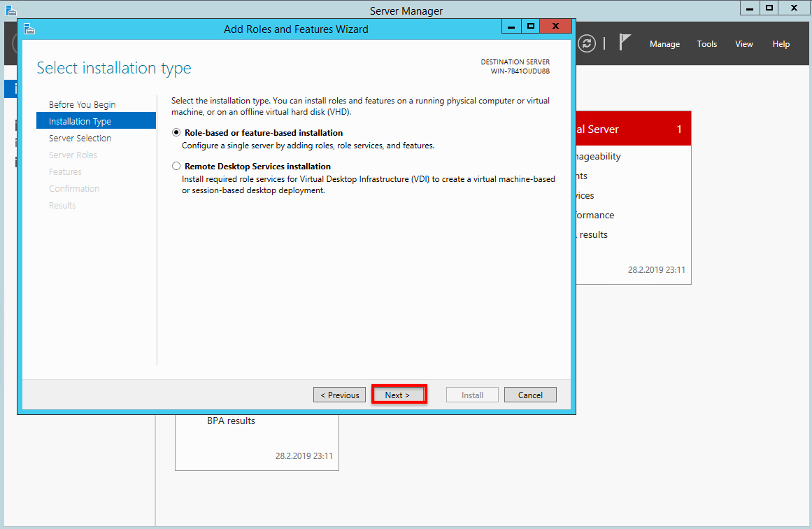
Task: Jump to Server Selection step
Action: 80,139
